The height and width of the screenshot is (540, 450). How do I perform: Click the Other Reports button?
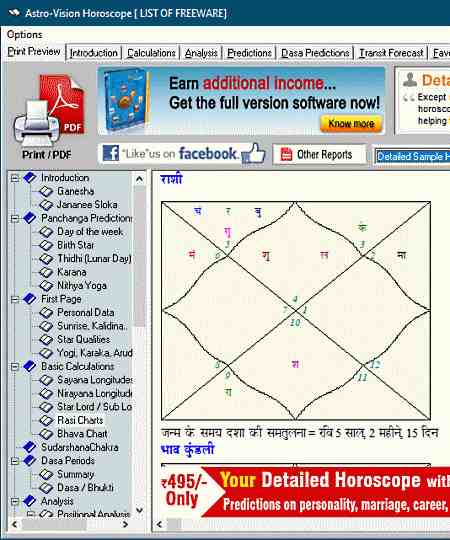pos(319,154)
